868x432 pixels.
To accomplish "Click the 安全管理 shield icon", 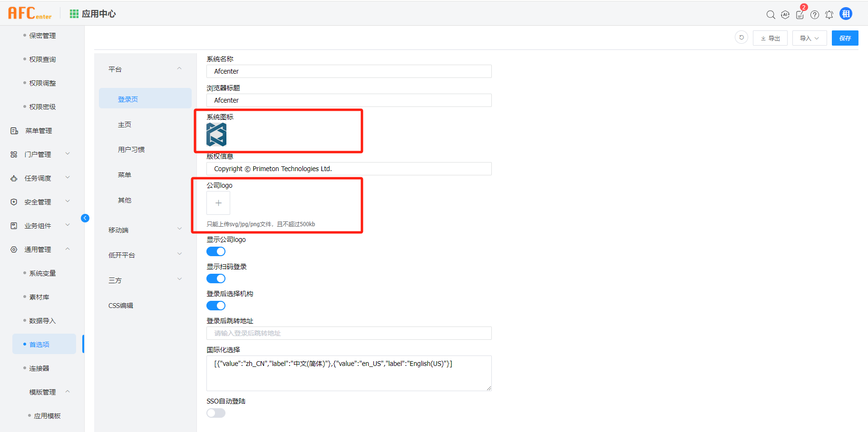I will 14,202.
